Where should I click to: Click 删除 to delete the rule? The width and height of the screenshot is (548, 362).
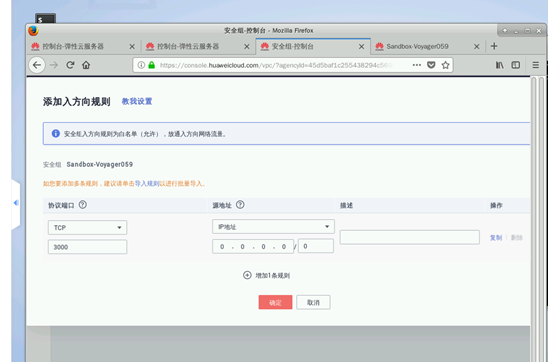click(517, 238)
